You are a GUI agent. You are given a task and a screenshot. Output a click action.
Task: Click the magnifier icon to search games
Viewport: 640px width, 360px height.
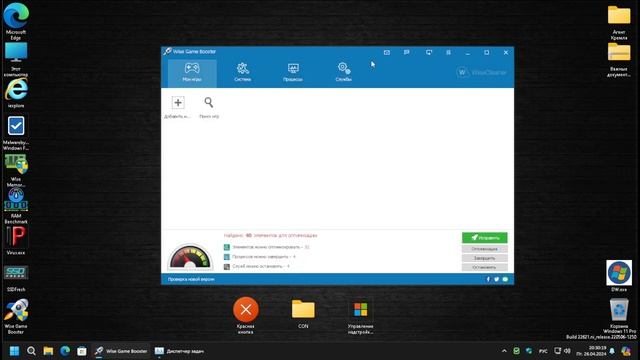coord(209,102)
